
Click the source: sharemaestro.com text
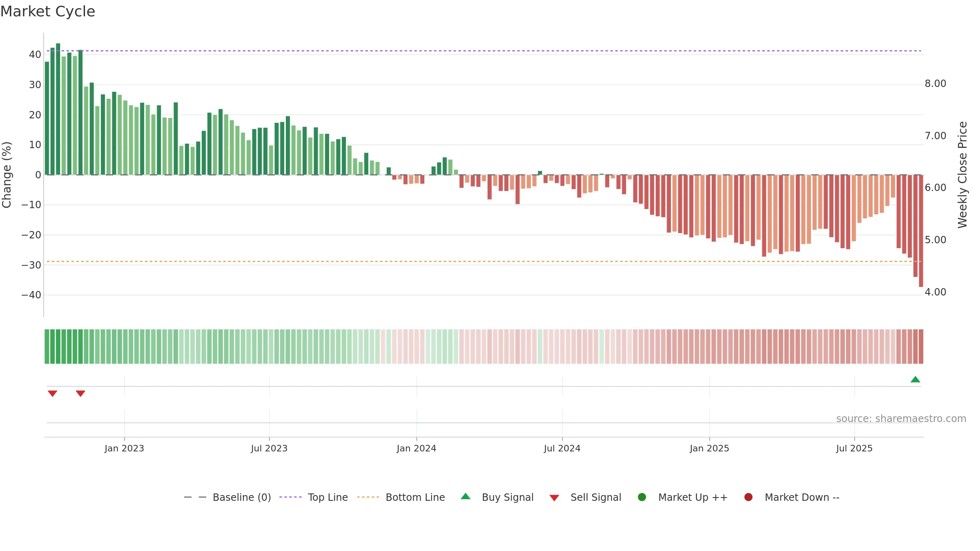(901, 419)
